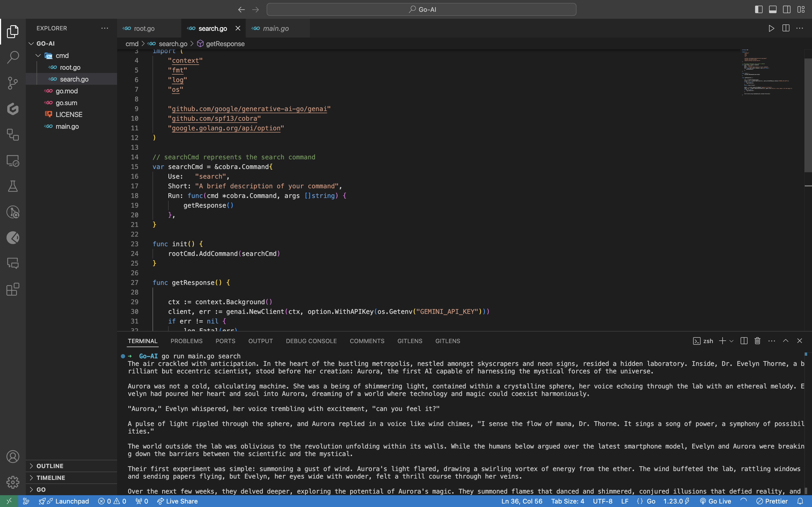Viewport: 812px width, 507px height.
Task: Click the notifications bell in status bar
Action: (800, 501)
